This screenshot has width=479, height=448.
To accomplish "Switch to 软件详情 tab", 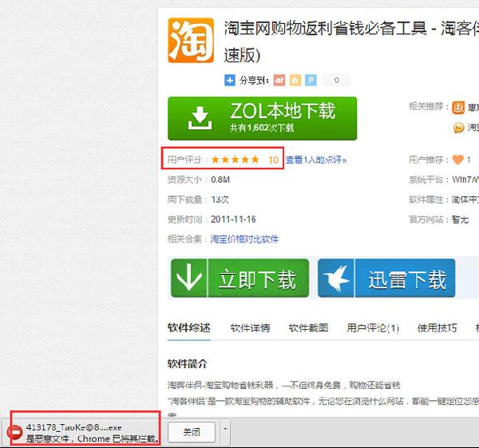I will tap(250, 328).
